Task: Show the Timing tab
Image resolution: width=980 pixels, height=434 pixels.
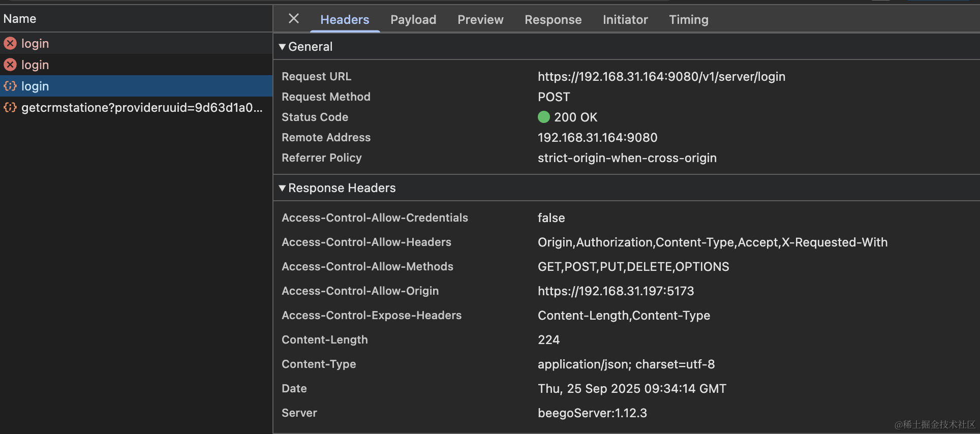Action: tap(688, 20)
